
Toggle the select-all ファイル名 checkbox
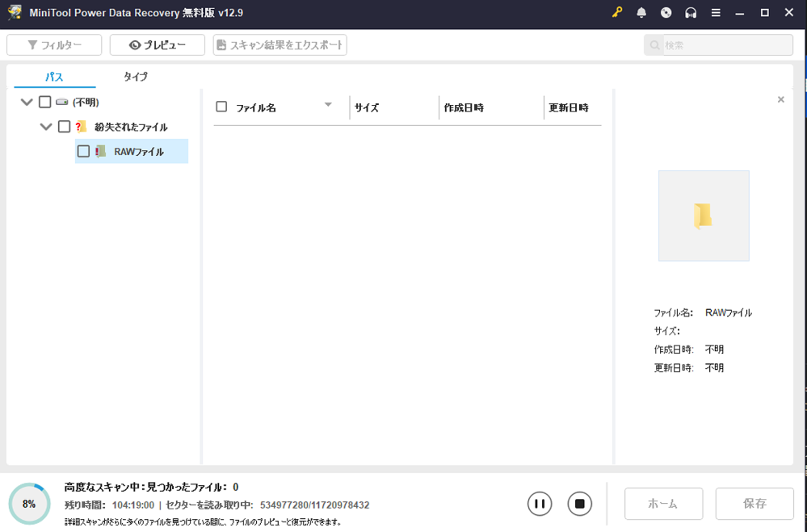point(221,107)
